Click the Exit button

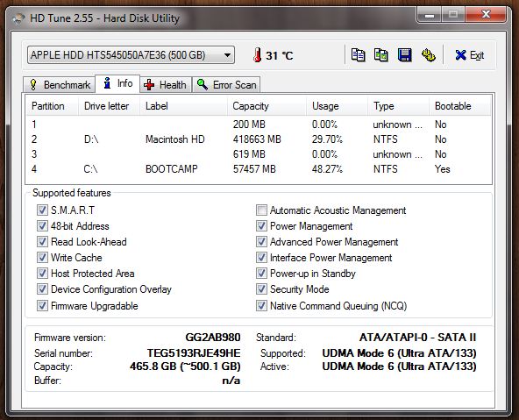coord(469,55)
